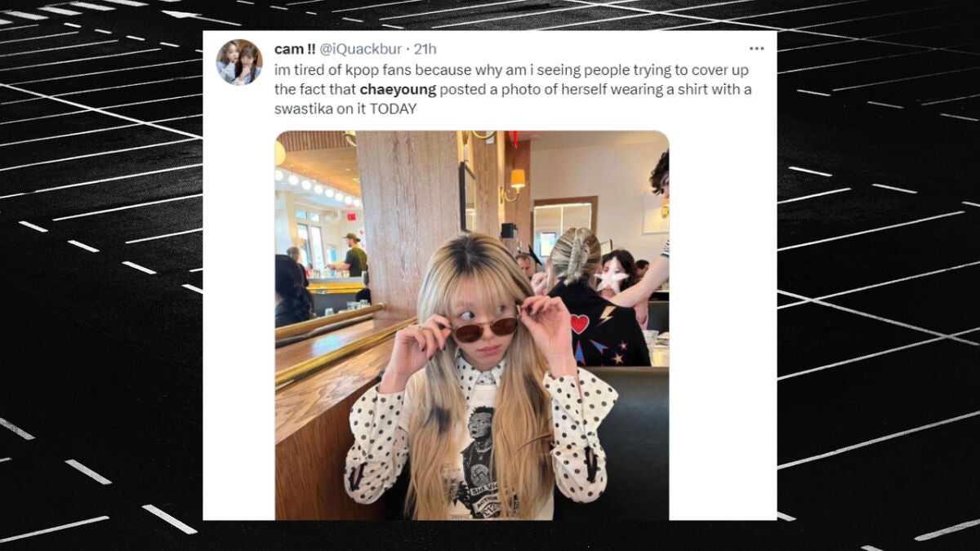The width and height of the screenshot is (980, 551).
Task: Click the tweet author's profile avatar
Action: click(239, 62)
